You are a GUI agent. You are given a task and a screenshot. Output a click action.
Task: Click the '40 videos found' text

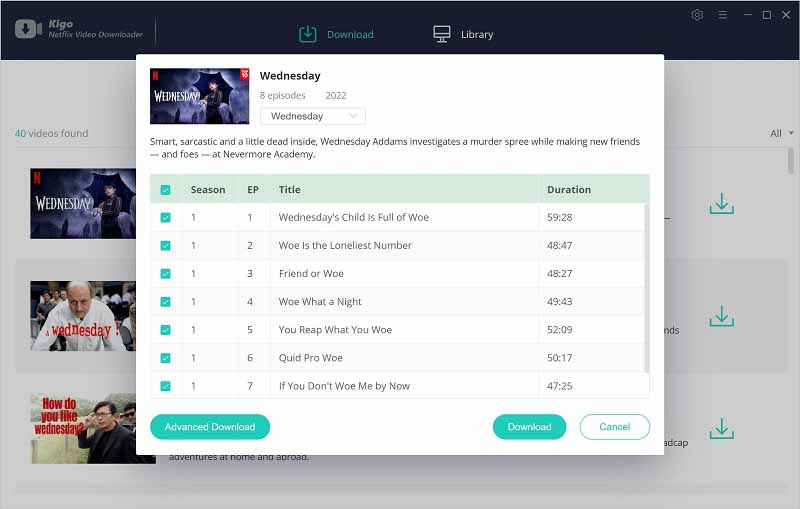51,133
